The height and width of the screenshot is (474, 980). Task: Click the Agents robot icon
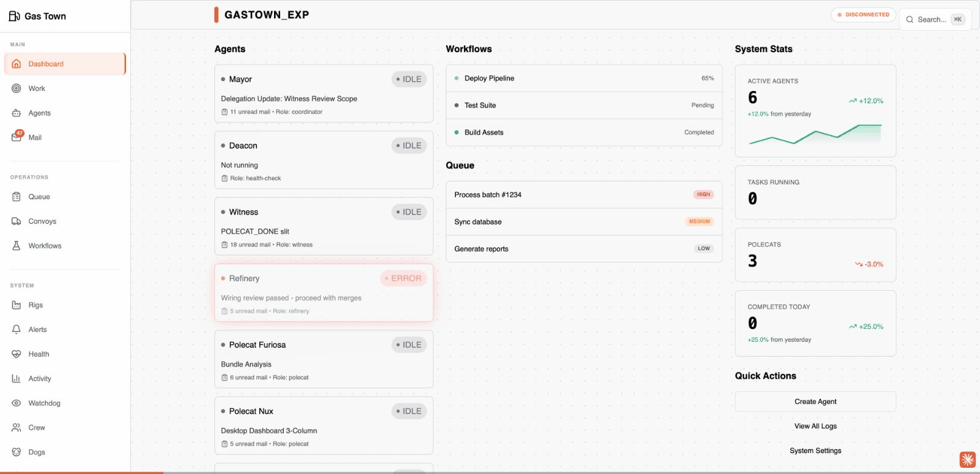pyautogui.click(x=17, y=113)
